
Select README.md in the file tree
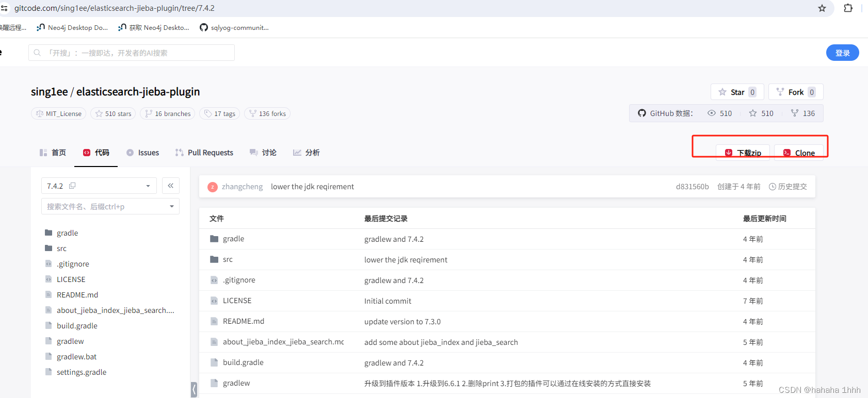click(x=71, y=295)
